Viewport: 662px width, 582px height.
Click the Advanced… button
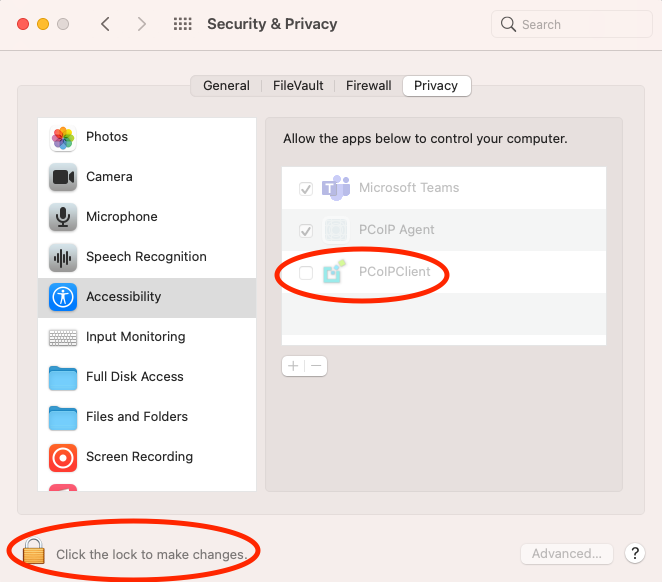tap(567, 553)
